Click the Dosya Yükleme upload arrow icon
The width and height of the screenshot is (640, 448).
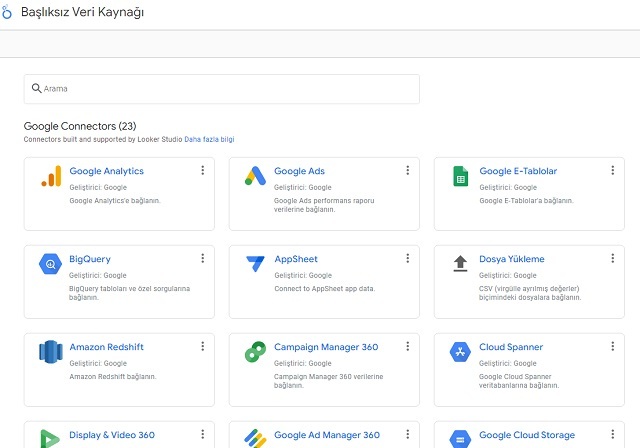click(x=460, y=264)
